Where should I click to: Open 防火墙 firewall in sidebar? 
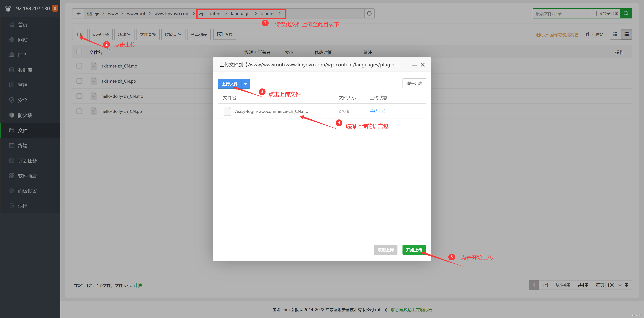[30, 115]
